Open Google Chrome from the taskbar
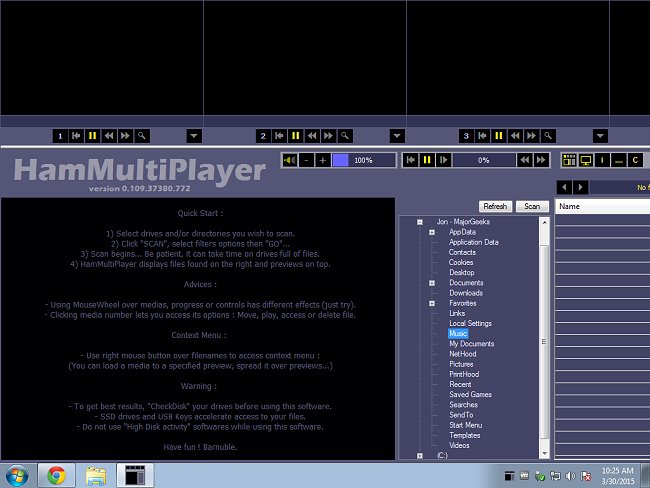 pyautogui.click(x=56, y=475)
